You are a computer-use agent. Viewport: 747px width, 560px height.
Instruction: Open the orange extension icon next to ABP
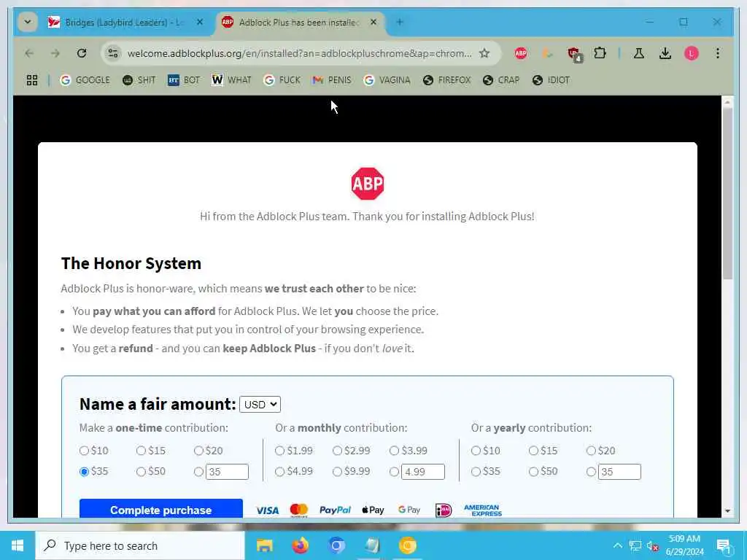point(547,53)
